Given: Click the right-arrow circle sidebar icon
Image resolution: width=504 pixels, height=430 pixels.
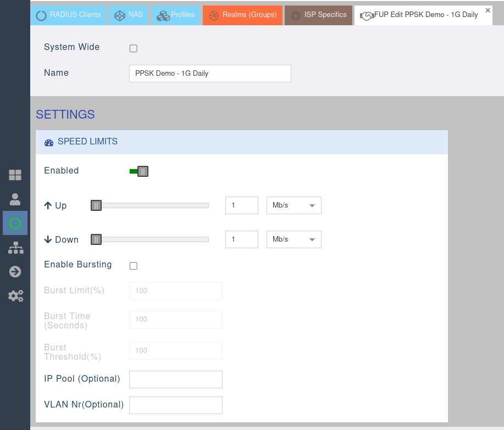Looking at the screenshot, I should click(x=15, y=271).
